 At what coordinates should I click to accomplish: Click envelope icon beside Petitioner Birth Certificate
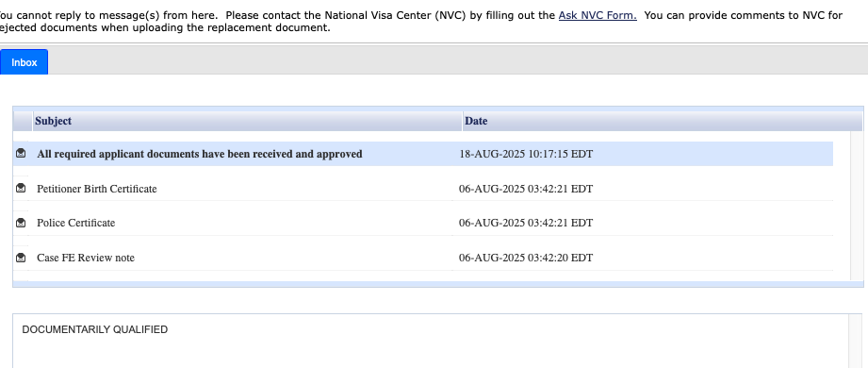pos(21,189)
